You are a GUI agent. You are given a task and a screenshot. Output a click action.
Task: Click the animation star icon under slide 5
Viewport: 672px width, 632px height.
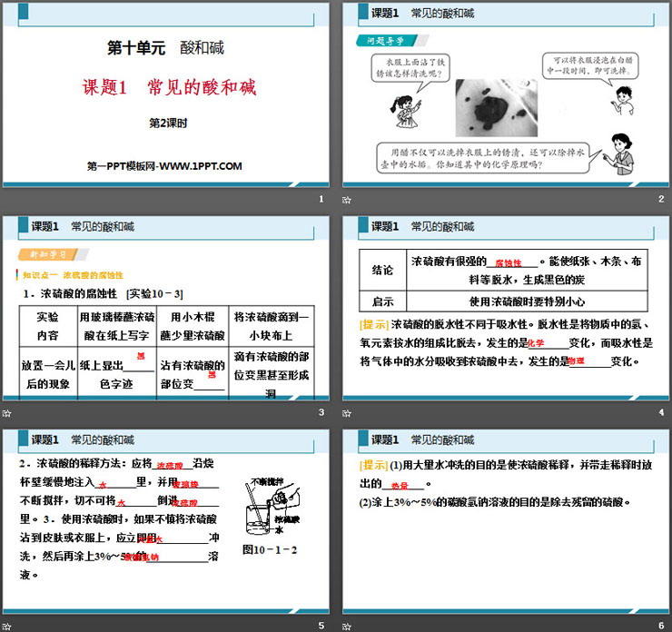(7, 625)
